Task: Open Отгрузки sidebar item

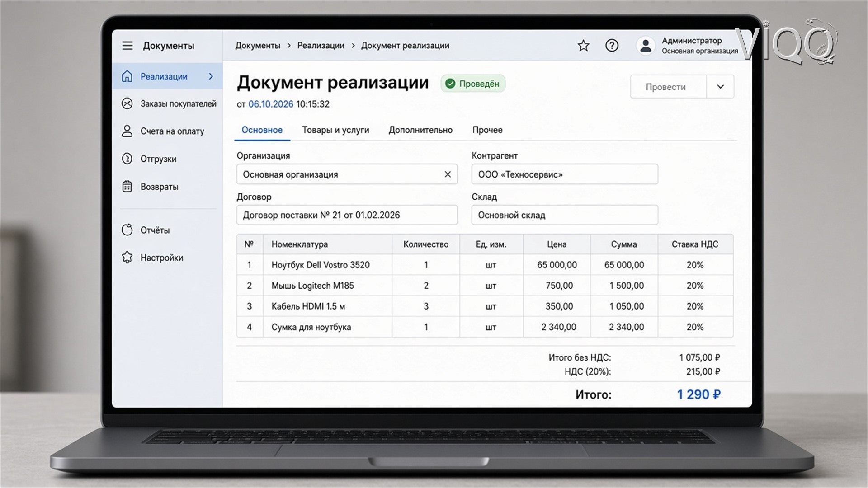Action: click(x=168, y=159)
